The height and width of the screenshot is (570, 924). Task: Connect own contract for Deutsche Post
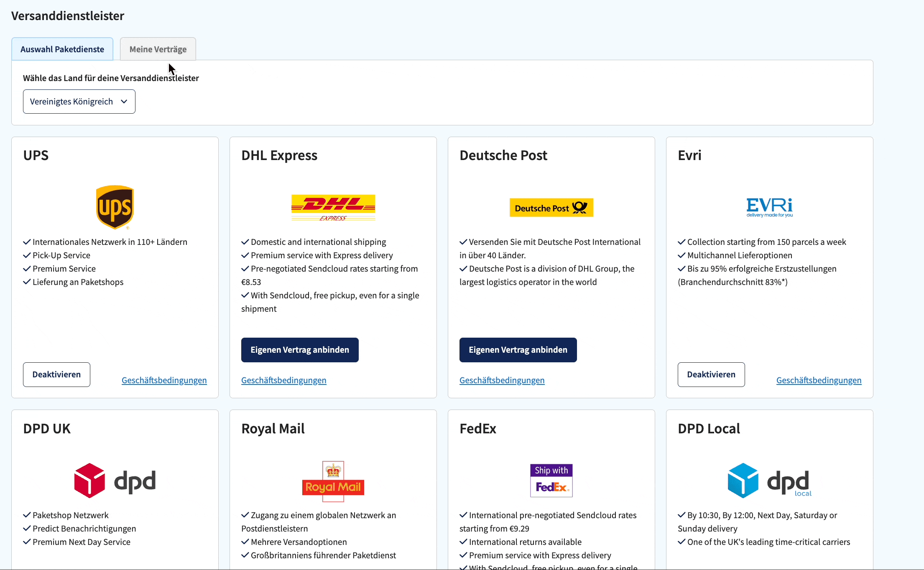(x=518, y=350)
